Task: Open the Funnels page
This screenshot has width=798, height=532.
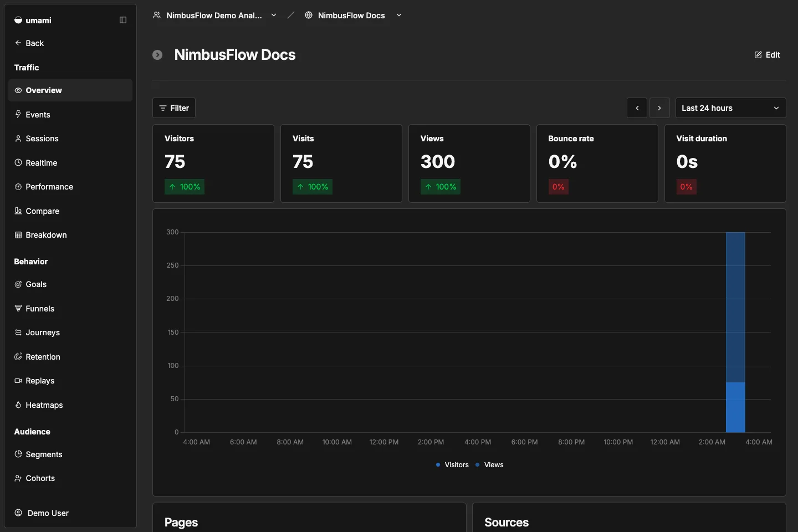Action: point(70,308)
